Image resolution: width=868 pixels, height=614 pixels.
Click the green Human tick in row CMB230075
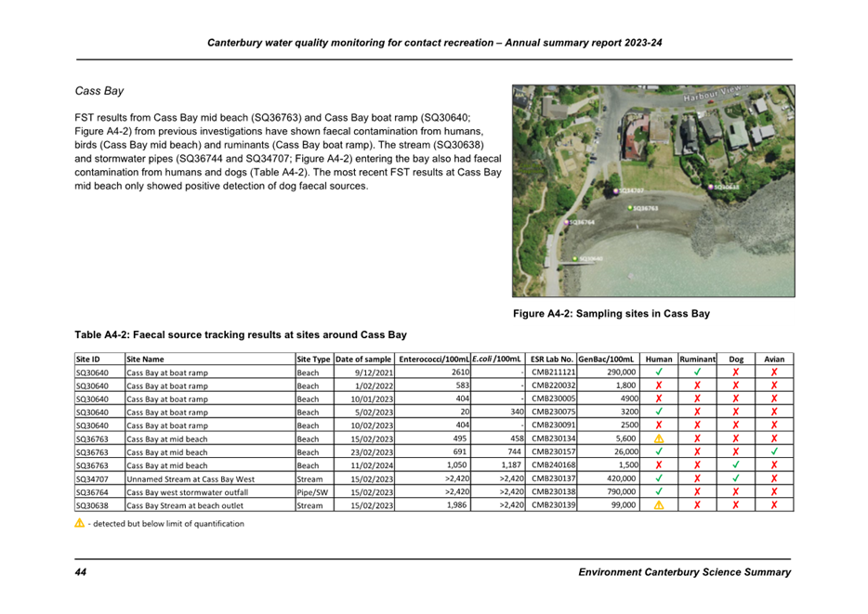[659, 412]
